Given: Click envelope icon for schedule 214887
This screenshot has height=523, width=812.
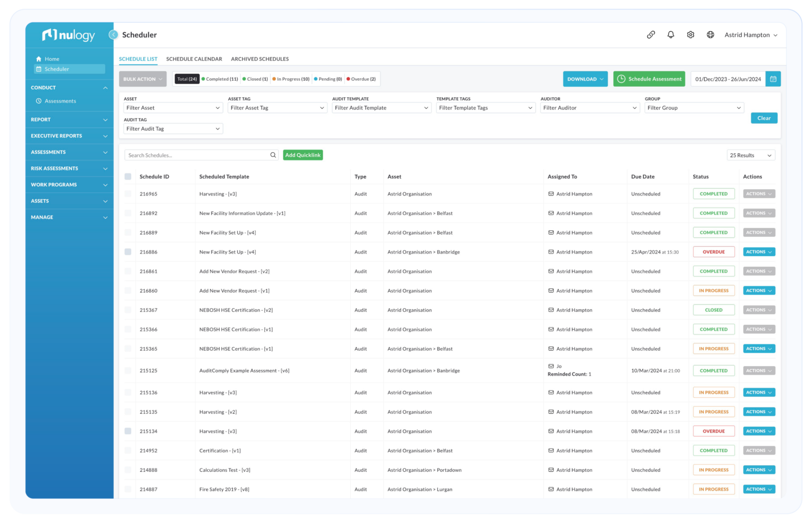Looking at the screenshot, I should pos(551,489).
